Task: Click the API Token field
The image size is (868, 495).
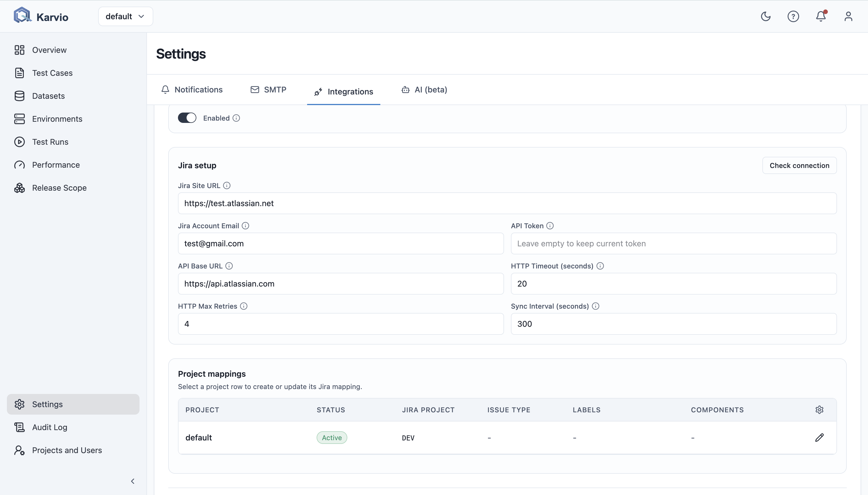Action: [x=674, y=243]
